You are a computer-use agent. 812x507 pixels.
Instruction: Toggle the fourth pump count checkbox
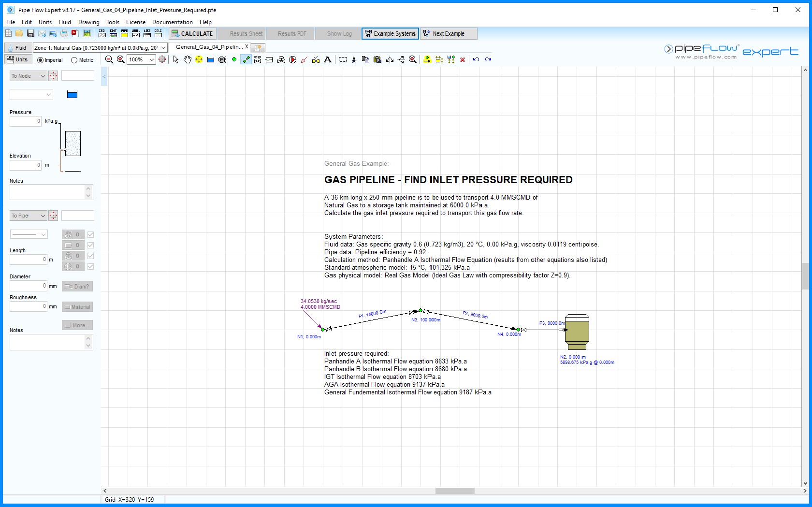(x=90, y=266)
